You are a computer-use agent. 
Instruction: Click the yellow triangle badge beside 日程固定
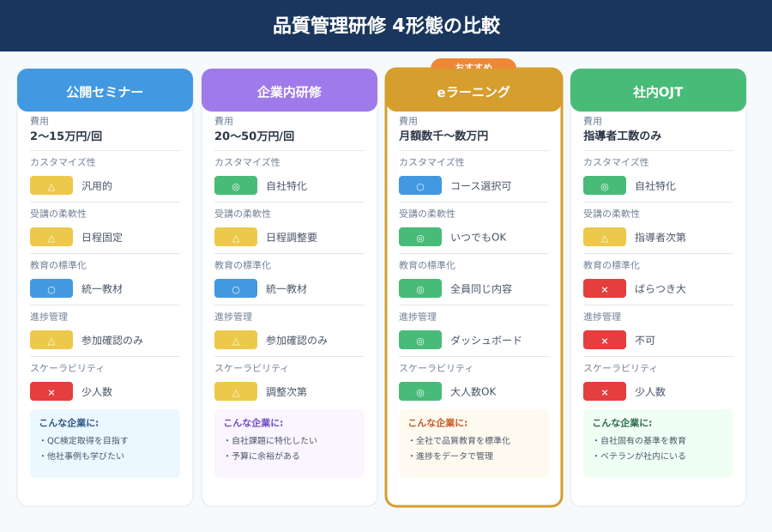point(51,237)
